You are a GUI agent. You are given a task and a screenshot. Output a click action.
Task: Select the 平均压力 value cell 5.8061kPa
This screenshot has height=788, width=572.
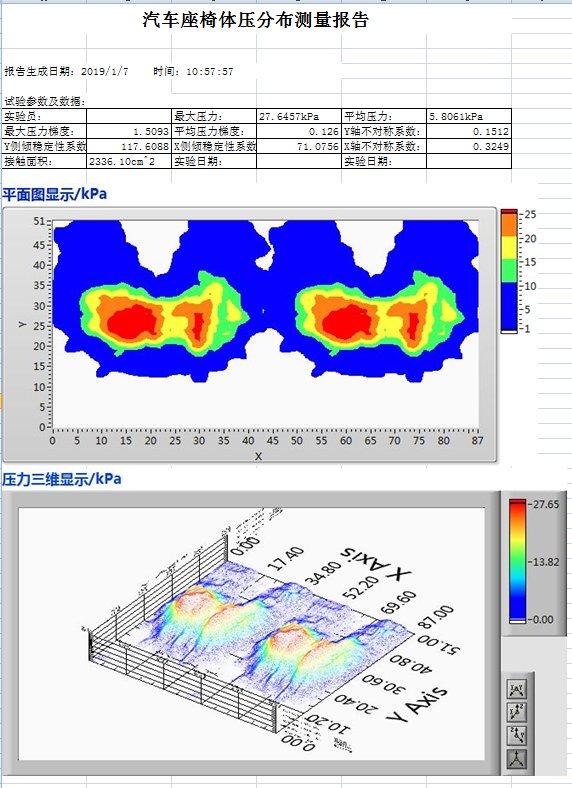pos(468,116)
